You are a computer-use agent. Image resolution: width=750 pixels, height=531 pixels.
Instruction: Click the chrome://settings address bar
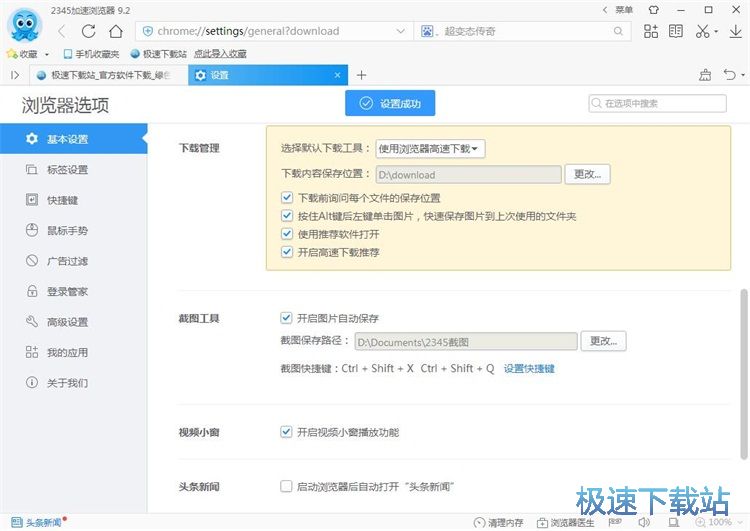point(273,31)
